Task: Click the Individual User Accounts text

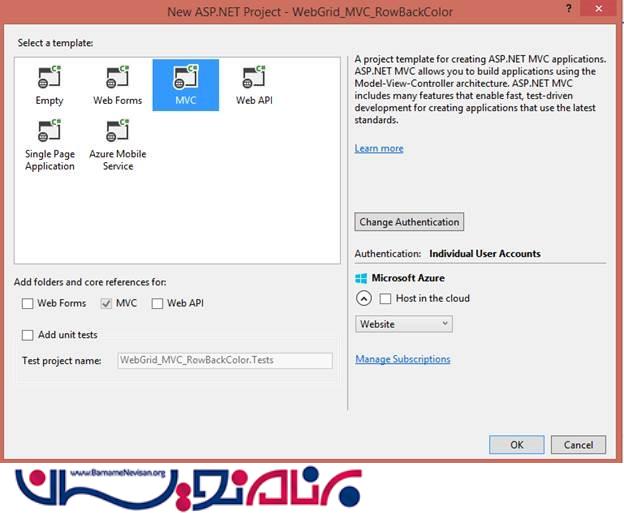Action: 485,254
